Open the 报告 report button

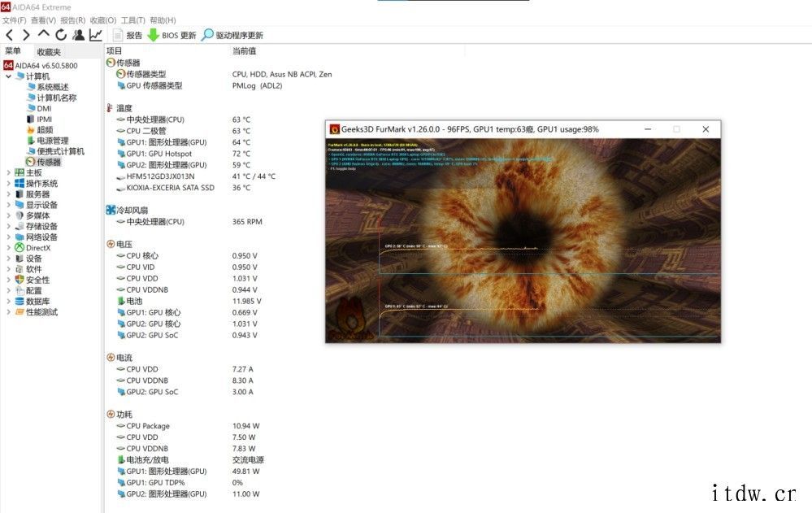(x=128, y=35)
